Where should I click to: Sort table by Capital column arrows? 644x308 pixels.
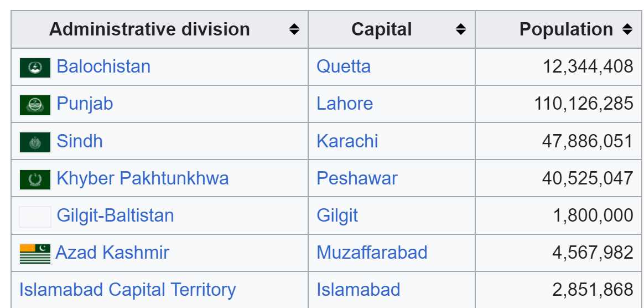coord(461,29)
